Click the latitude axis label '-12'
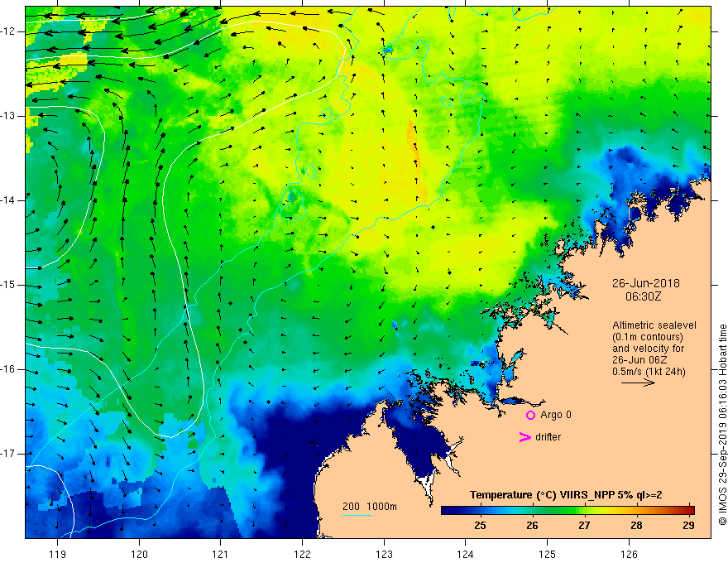Screen dimensions: 728x563 tap(8, 31)
